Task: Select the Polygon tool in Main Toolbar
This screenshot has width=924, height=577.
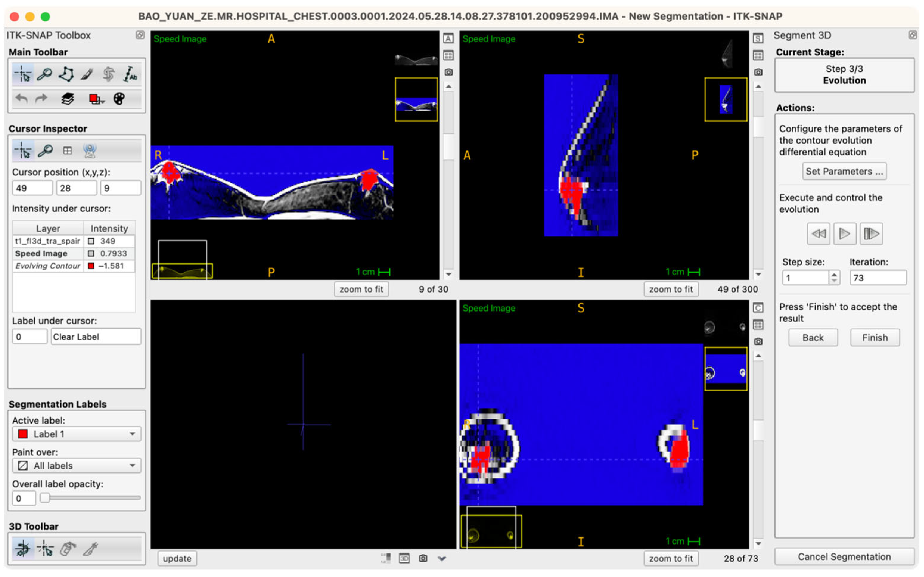Action: [x=66, y=74]
